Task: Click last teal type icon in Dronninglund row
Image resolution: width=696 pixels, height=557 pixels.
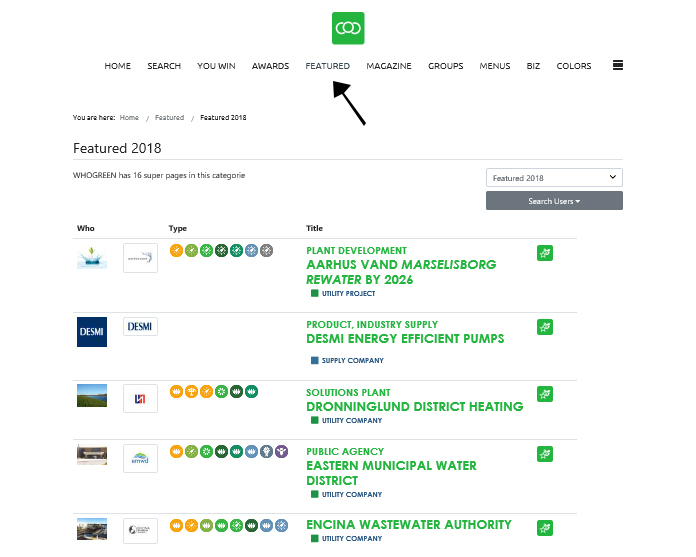Action: click(251, 392)
